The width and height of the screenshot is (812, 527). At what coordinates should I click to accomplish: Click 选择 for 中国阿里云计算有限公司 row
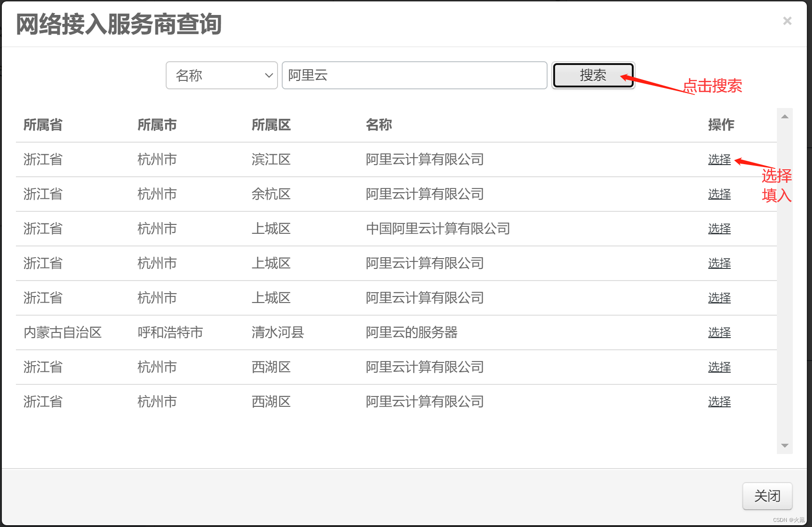(x=719, y=229)
